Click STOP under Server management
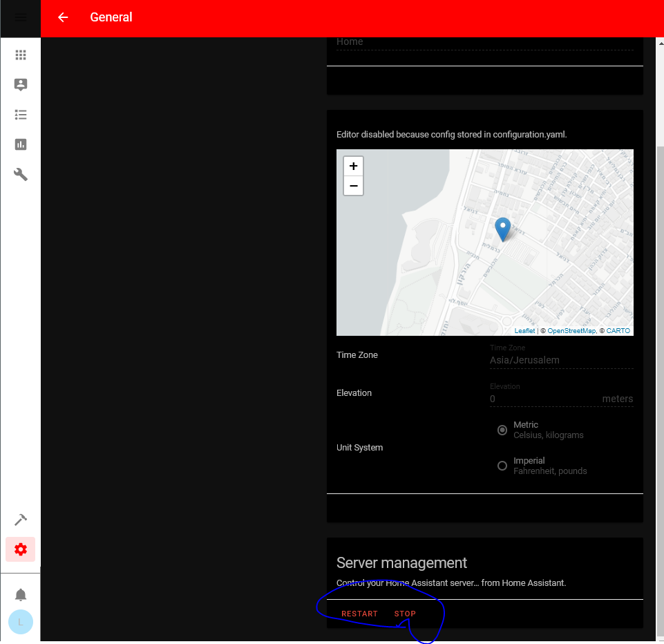664x644 pixels. click(x=405, y=614)
